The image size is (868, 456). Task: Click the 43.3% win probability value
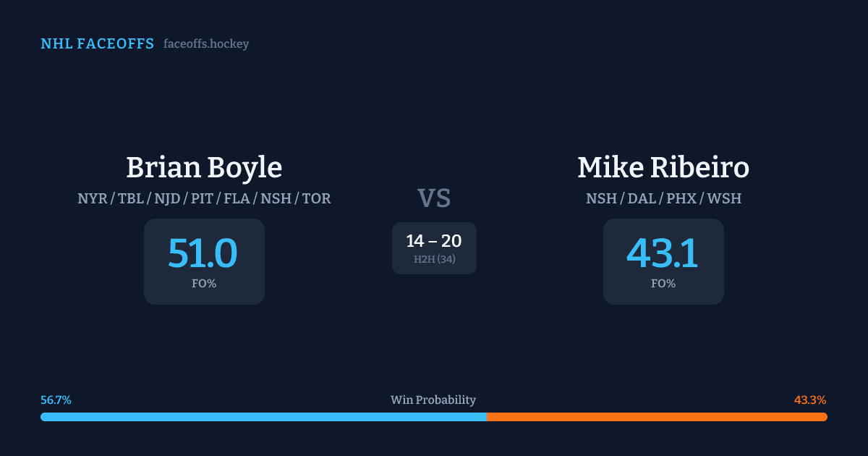(810, 400)
